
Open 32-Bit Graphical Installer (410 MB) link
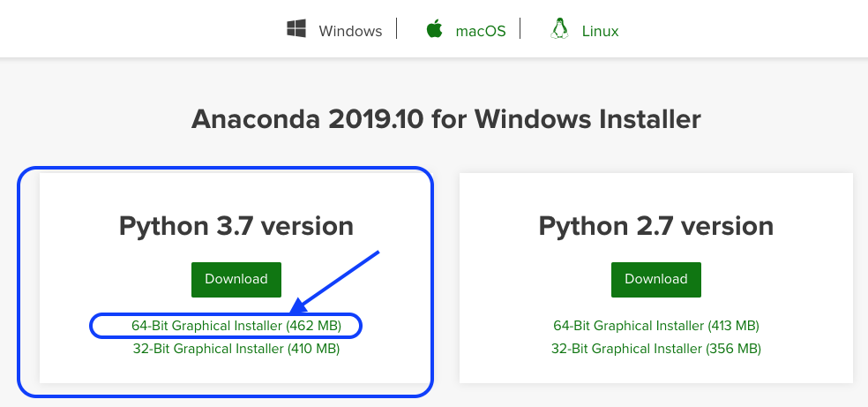pyautogui.click(x=236, y=349)
